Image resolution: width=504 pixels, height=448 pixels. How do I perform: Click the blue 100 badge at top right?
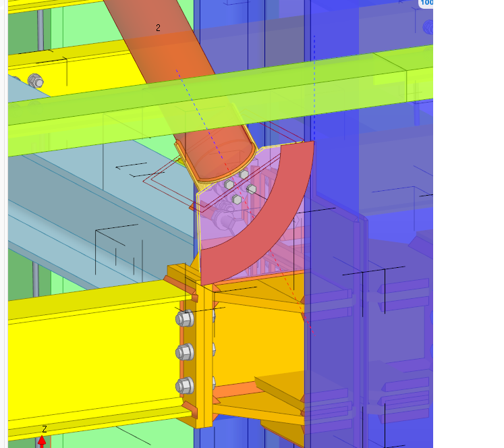[x=426, y=3]
